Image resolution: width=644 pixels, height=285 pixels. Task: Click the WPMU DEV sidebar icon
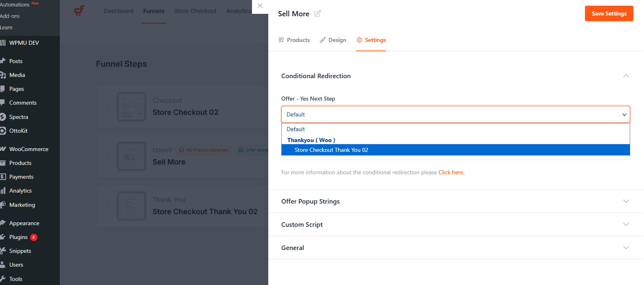(2, 43)
